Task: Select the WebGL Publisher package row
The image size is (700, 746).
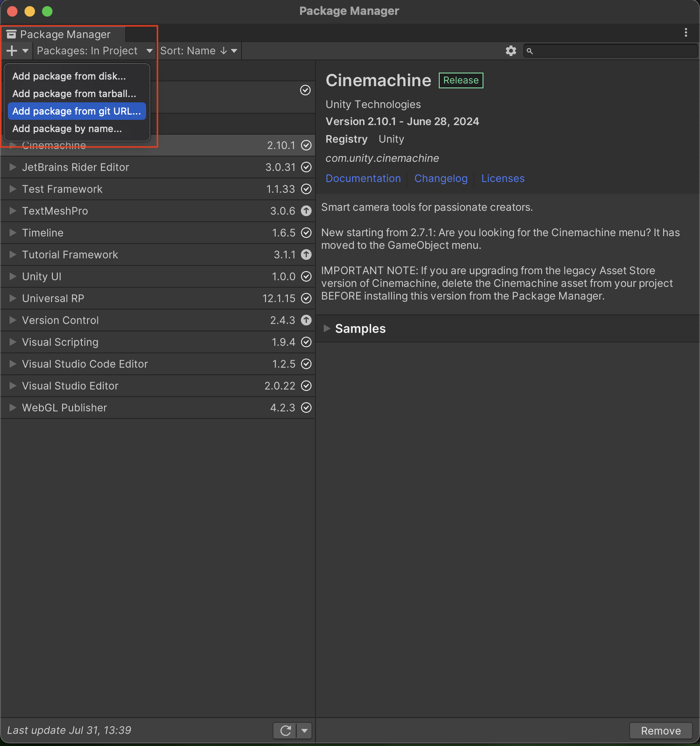Action: tap(158, 408)
